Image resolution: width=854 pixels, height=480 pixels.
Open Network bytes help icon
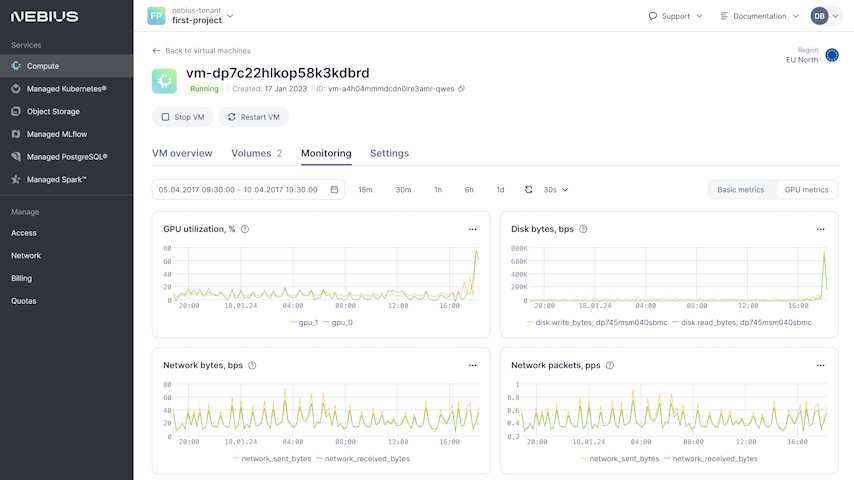pyautogui.click(x=252, y=366)
